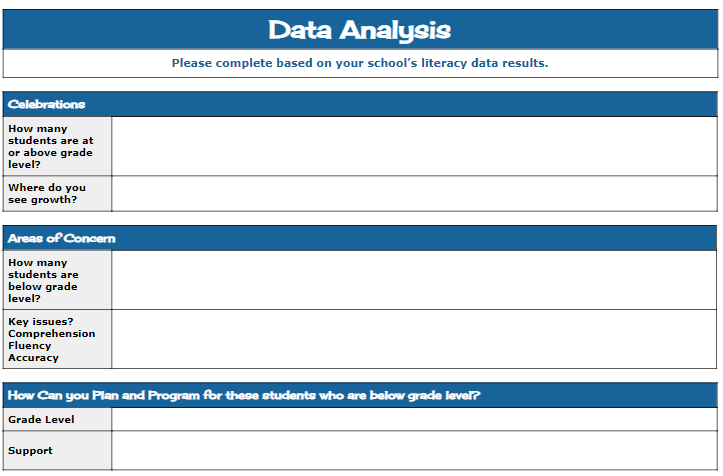Focus the students below grade level answer field
Viewport: 723px width, 476px height.
tap(414, 280)
